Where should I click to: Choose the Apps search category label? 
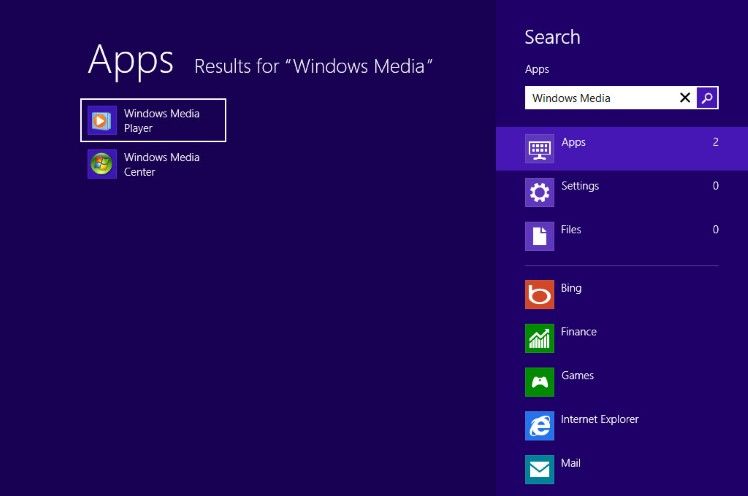[573, 142]
